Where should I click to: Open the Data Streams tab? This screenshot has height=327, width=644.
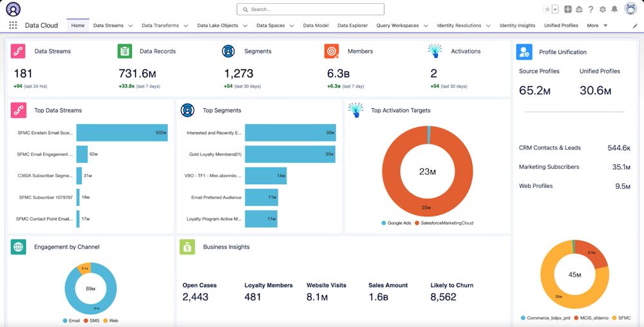108,26
